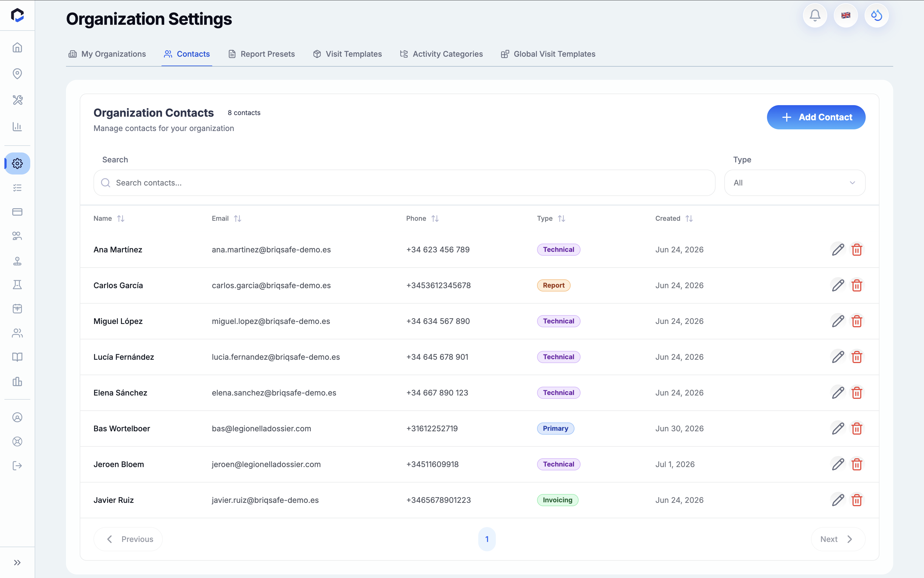
Task: Open the stamp sidebar icon
Action: click(x=17, y=261)
